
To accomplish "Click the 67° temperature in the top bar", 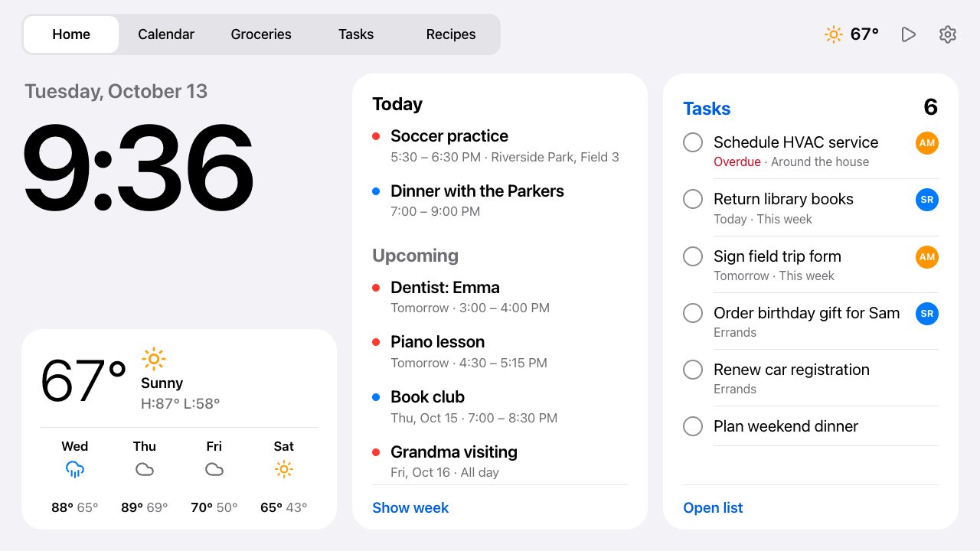I will (864, 34).
